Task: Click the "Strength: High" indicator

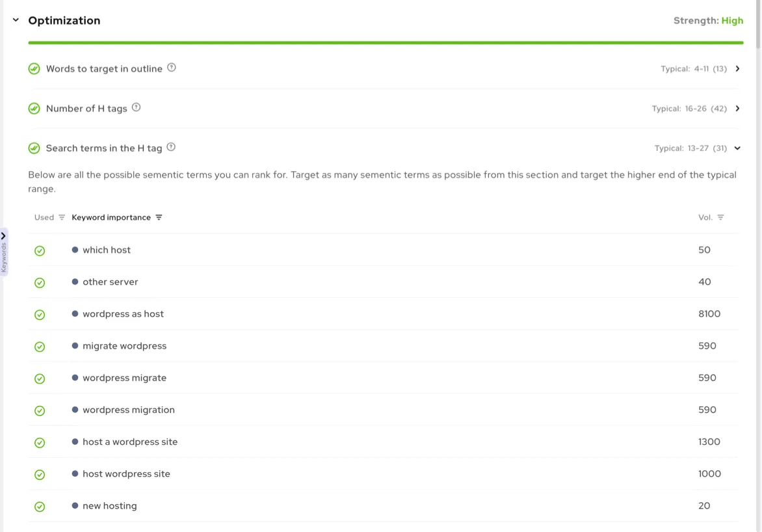Action: pyautogui.click(x=708, y=20)
